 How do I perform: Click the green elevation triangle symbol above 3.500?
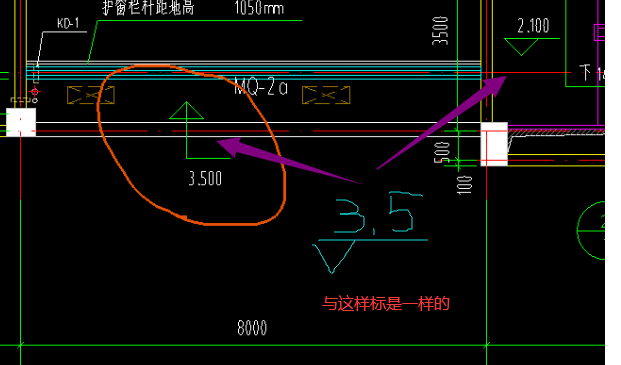[x=187, y=110]
